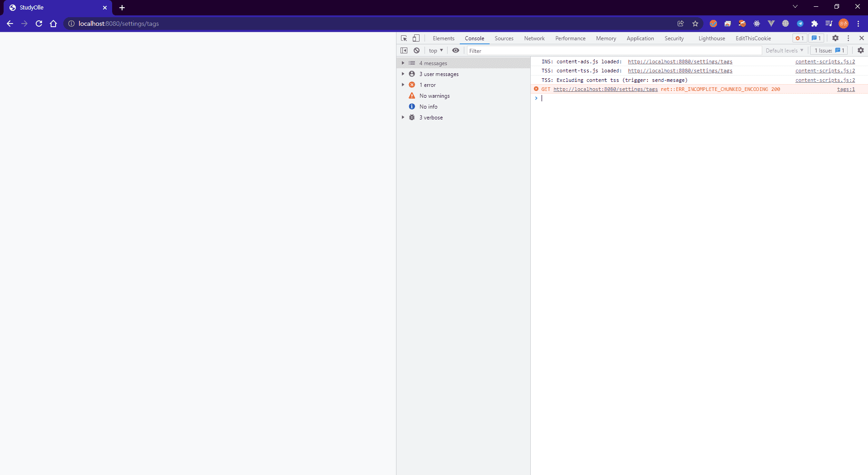Viewport: 868px width, 475px height.
Task: Open the Vue devtools extension icon
Action: 771,24
